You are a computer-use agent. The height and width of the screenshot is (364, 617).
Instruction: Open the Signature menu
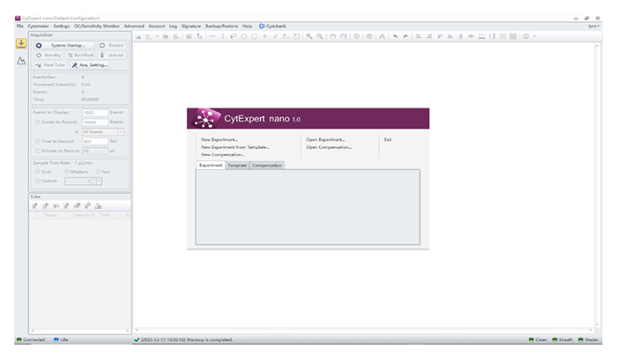191,26
